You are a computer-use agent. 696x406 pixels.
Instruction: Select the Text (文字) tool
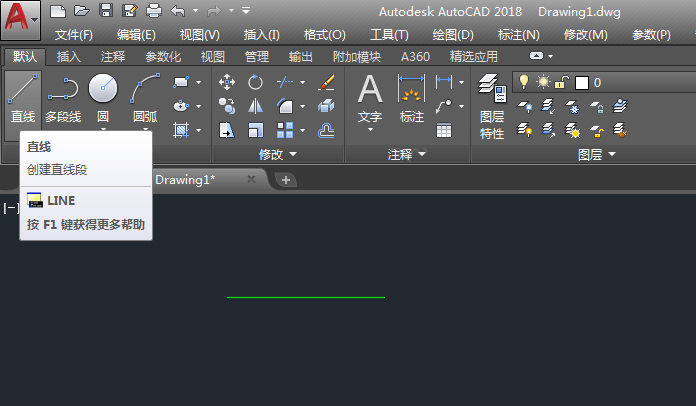click(x=370, y=100)
